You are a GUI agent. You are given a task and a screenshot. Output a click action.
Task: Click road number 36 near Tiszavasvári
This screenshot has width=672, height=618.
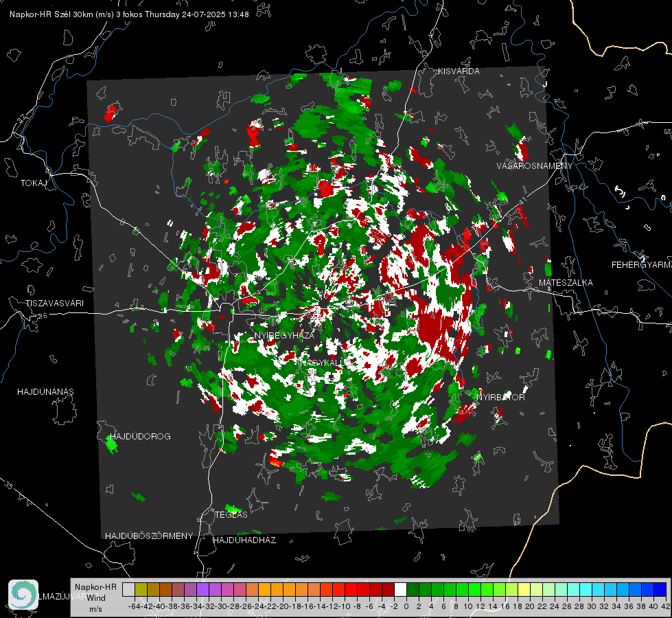tap(43, 316)
